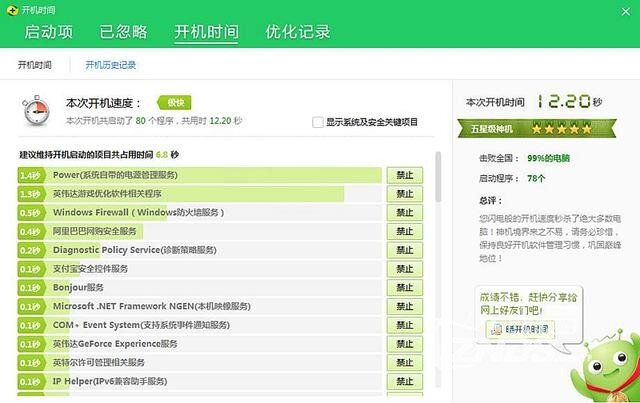The height and width of the screenshot is (403, 640).
Task: Click 禁止 for COM+ Event System
Action: (404, 325)
